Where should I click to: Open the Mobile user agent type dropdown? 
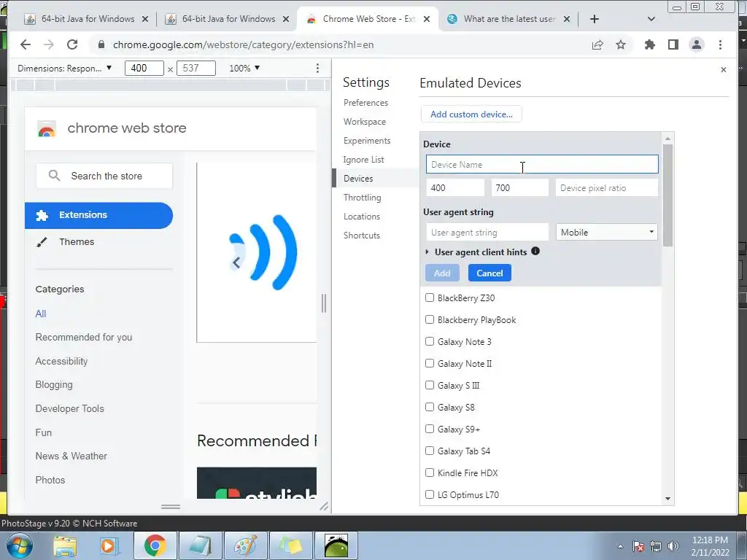click(x=606, y=233)
